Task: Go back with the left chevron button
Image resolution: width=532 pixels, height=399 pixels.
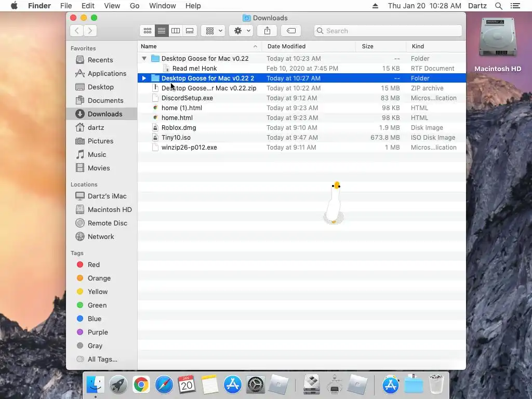Action: (x=77, y=31)
